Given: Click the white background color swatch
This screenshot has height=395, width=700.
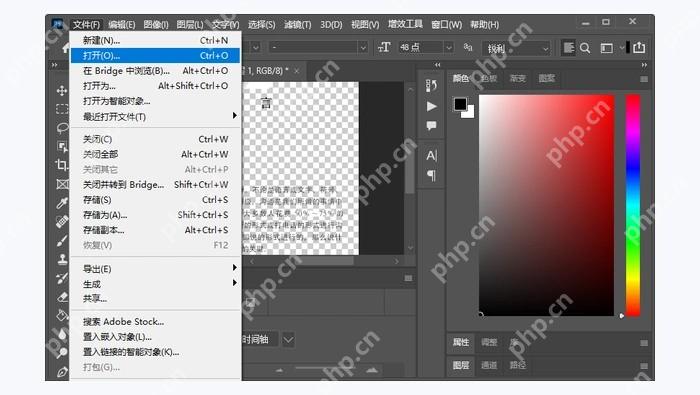Looking at the screenshot, I should click(x=469, y=113).
